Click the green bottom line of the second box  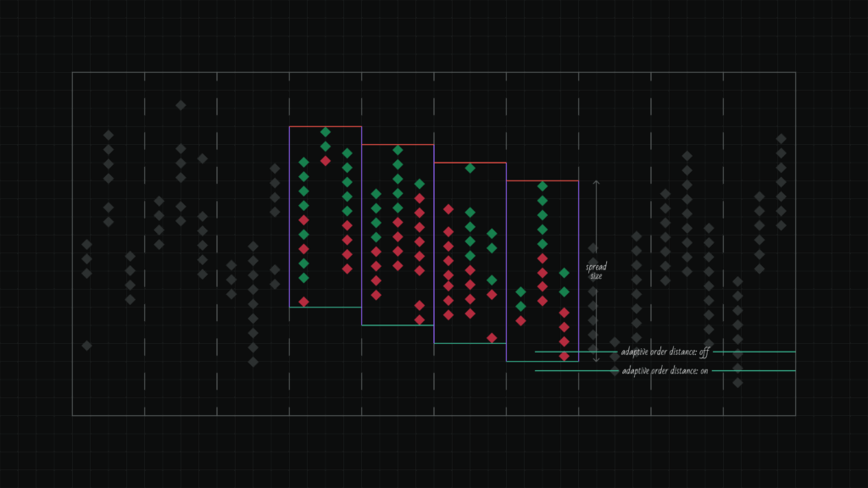pos(398,325)
